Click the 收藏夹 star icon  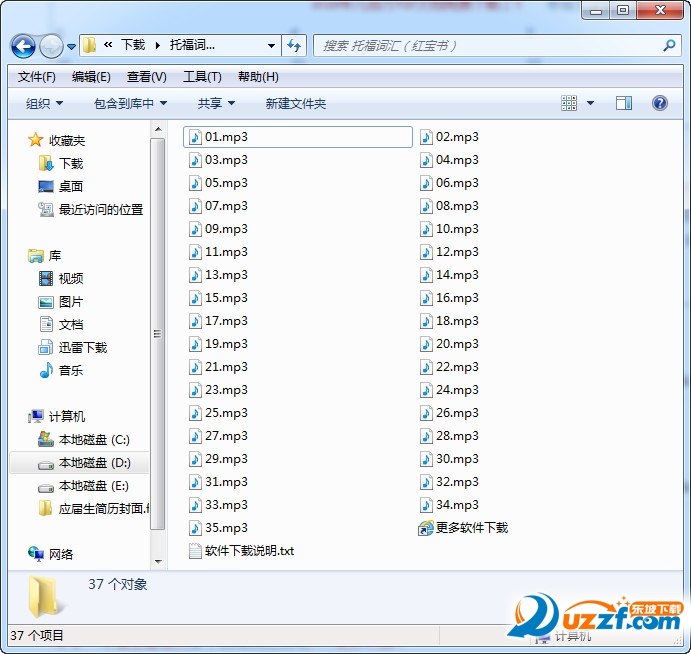click(35, 140)
